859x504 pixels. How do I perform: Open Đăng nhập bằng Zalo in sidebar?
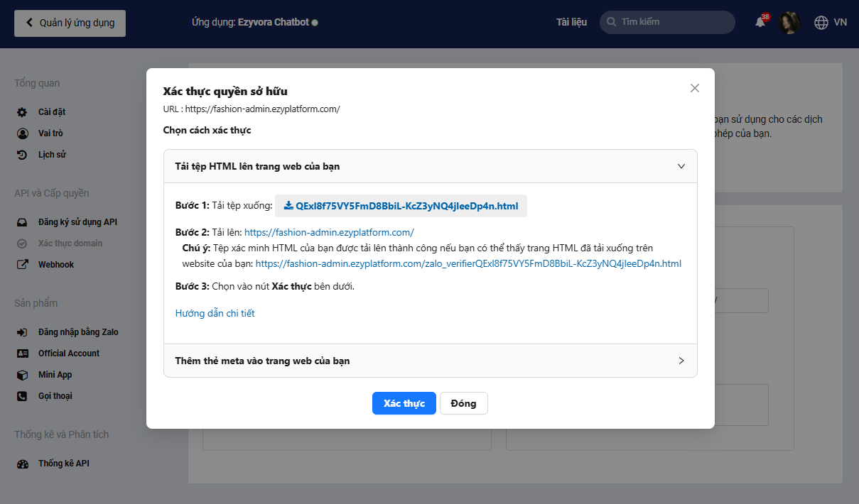click(x=78, y=332)
